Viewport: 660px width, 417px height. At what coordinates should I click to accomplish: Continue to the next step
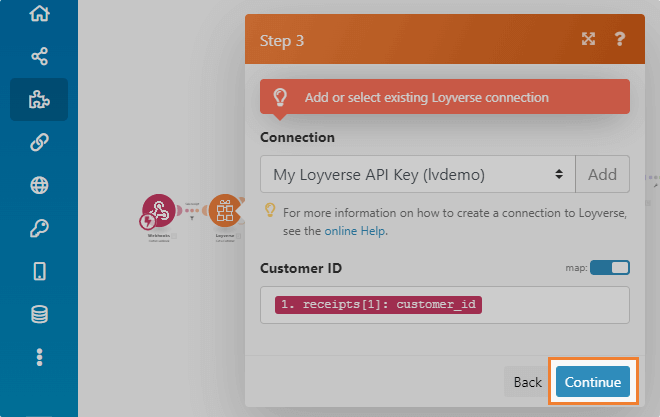coord(593,382)
